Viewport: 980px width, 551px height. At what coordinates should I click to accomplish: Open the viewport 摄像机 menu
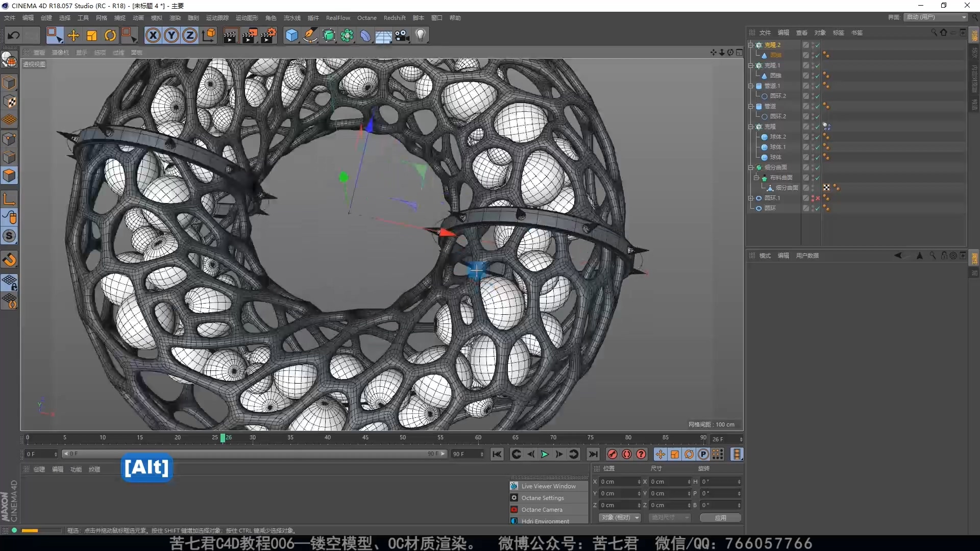coord(60,53)
